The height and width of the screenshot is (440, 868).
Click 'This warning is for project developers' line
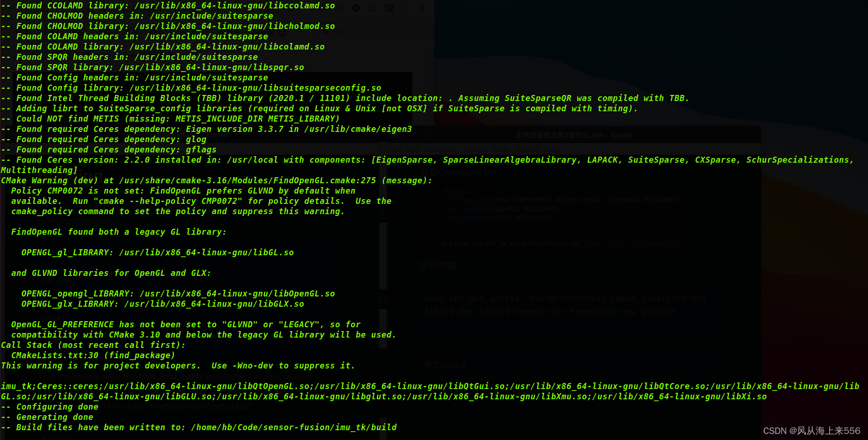178,366
